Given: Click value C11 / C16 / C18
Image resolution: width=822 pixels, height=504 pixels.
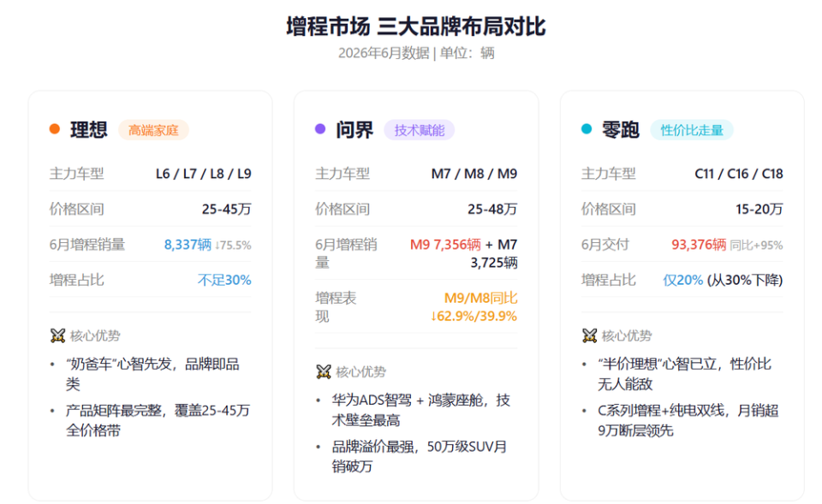Looking at the screenshot, I should [x=739, y=174].
